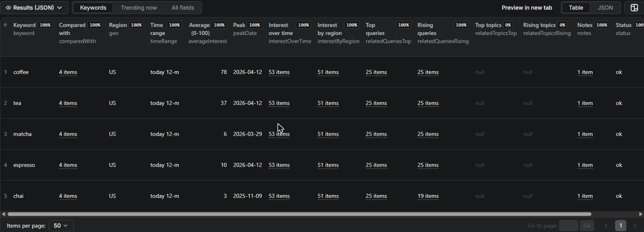
Task: Click matcha row time range 'today 12-m'
Action: click(x=165, y=134)
